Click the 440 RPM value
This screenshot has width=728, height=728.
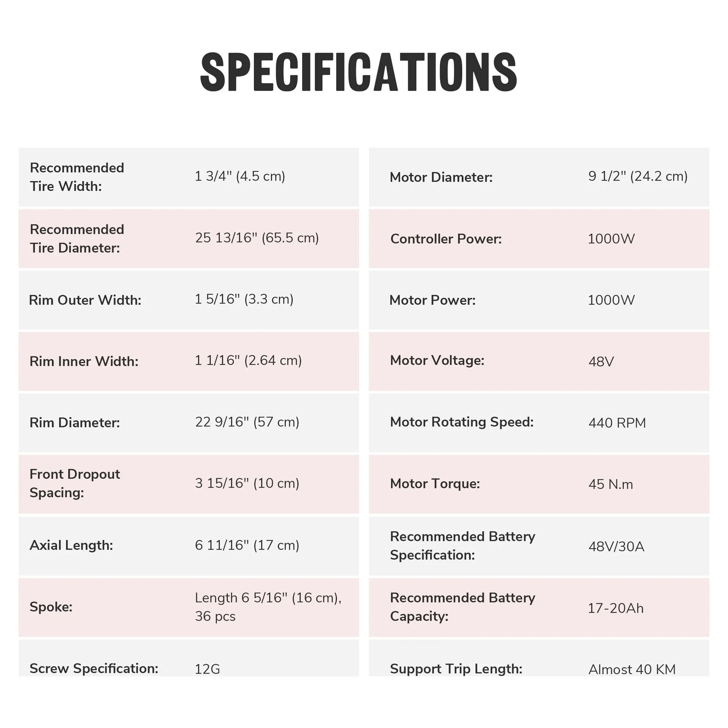(617, 423)
